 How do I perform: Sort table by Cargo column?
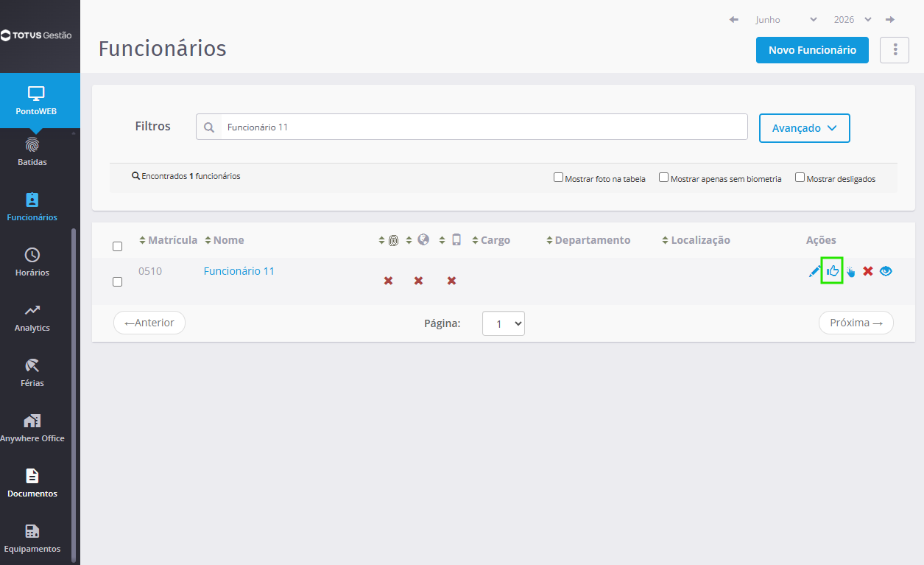(x=491, y=240)
